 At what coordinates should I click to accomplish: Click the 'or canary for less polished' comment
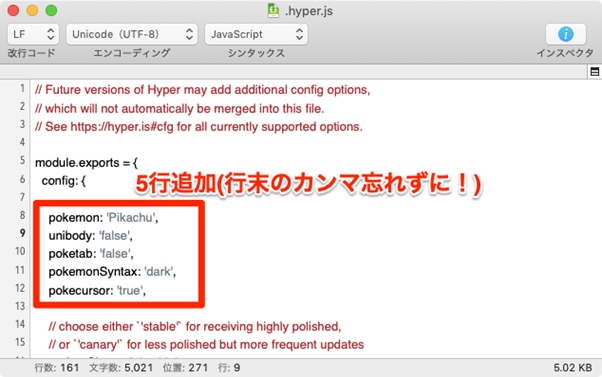click(x=206, y=345)
